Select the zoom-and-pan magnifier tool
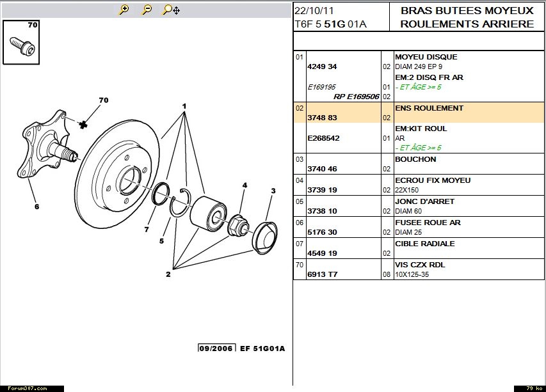Image resolution: width=546 pixels, height=392 pixels. point(170,10)
